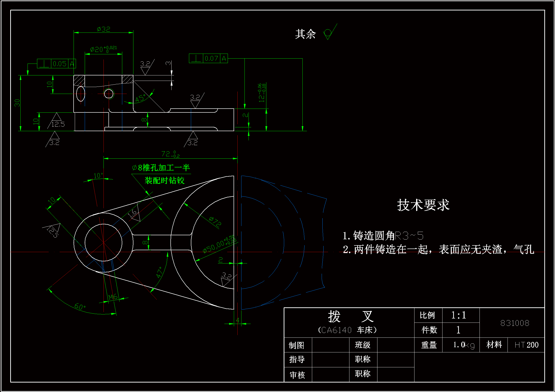Screen dimensions: 555x392
Task: Click the ø32 dimension text
Action: click(x=103, y=29)
